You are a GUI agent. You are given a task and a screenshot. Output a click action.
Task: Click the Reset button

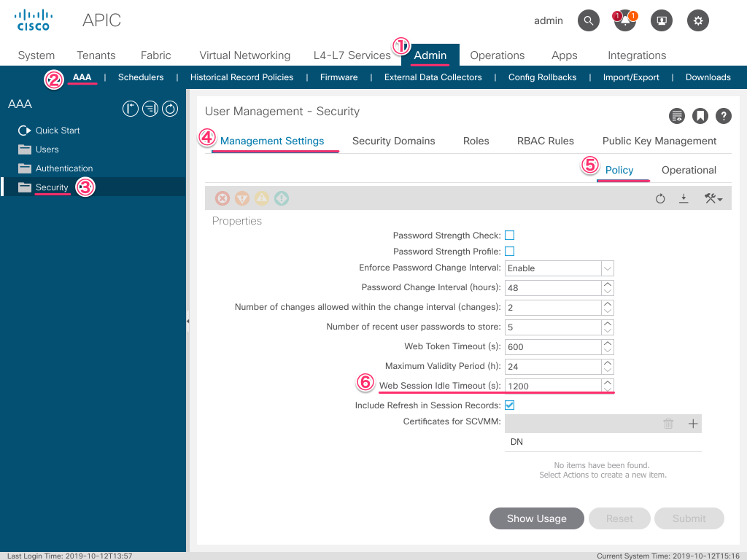[619, 518]
